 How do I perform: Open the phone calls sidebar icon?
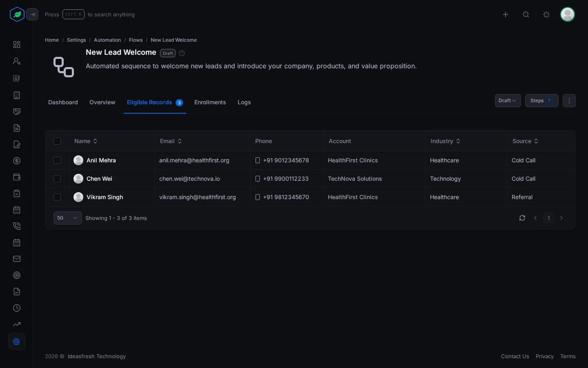point(17,226)
